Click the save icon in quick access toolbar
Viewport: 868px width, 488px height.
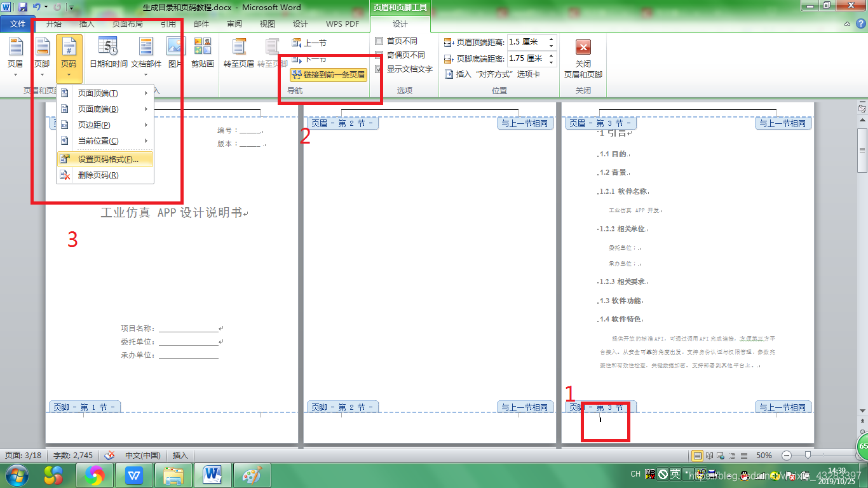pos(24,8)
